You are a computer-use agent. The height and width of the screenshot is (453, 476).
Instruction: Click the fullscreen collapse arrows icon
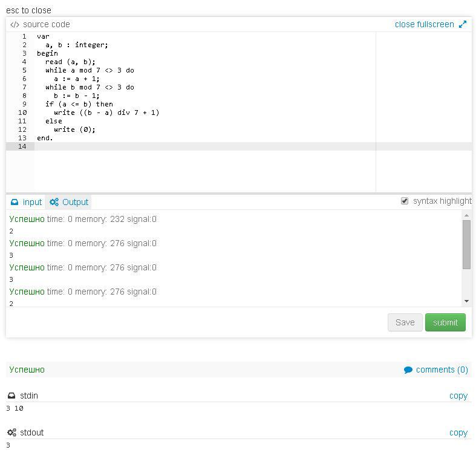463,25
